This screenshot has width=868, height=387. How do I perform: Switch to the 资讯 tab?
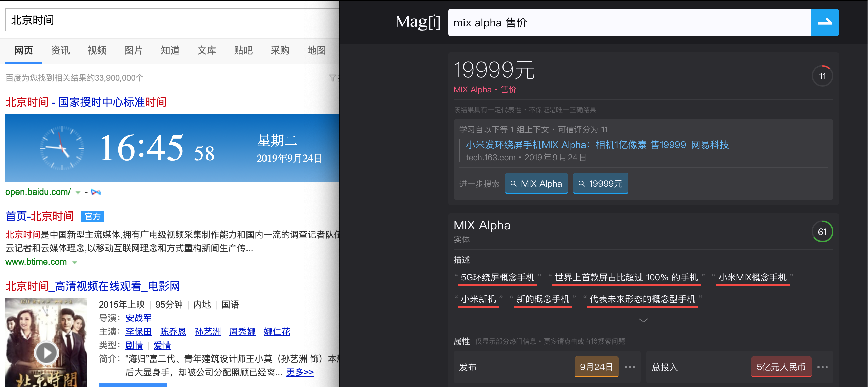point(60,51)
